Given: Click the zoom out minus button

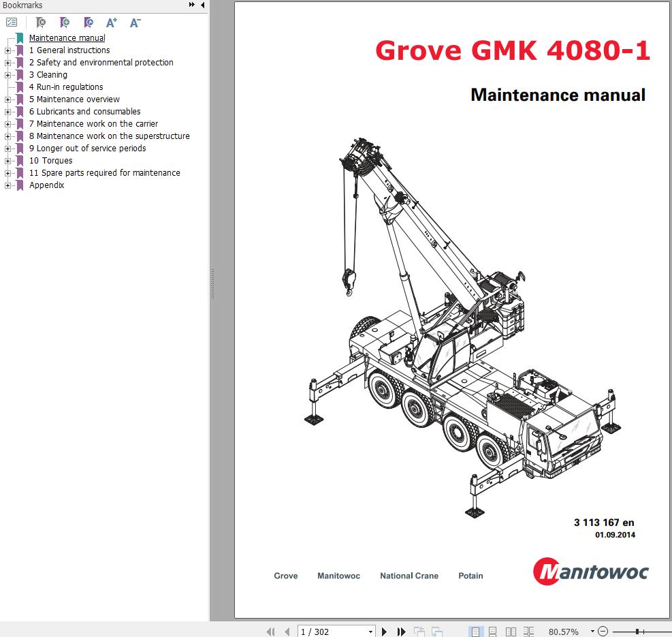Looking at the screenshot, I should click(x=603, y=631).
